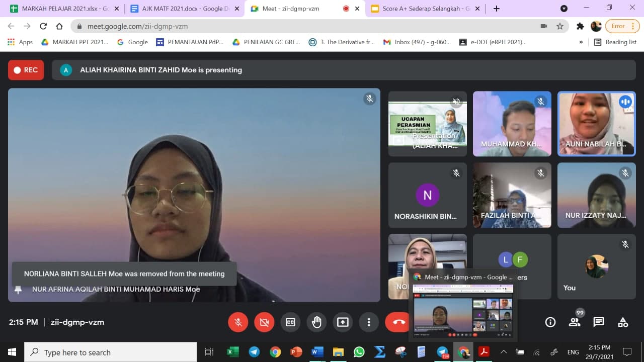Open the Reading list
The width and height of the screenshot is (644, 362).
(x=615, y=42)
